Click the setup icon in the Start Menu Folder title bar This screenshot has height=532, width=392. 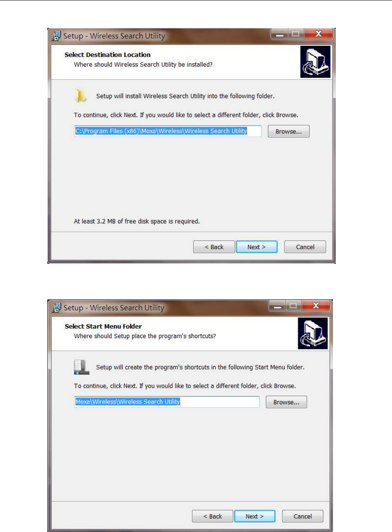point(56,308)
